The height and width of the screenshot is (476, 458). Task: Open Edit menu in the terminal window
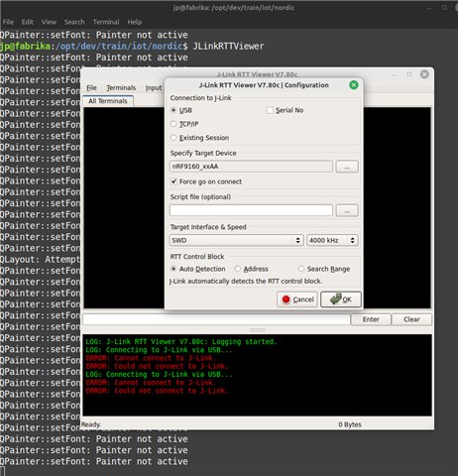pyautogui.click(x=27, y=22)
